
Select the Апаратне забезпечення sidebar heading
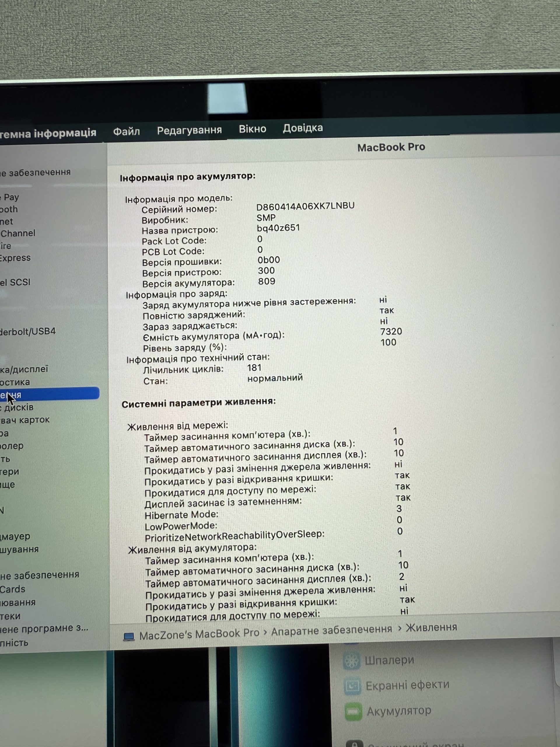coord(35,172)
